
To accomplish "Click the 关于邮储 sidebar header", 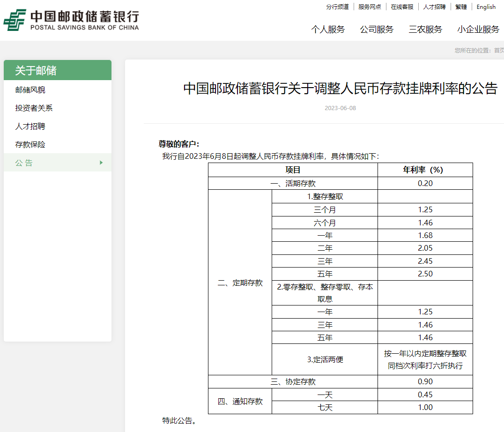I will 36,70.
